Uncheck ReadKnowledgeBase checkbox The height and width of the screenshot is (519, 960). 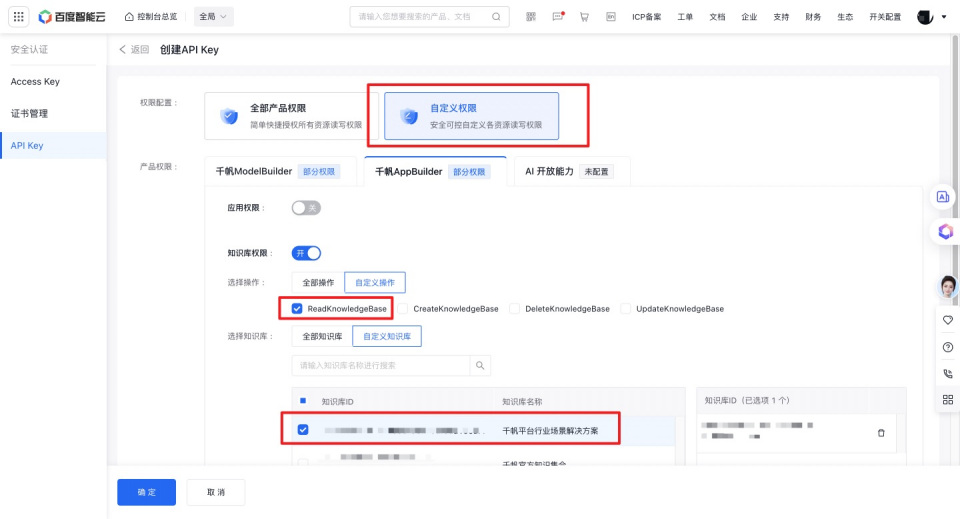click(297, 308)
